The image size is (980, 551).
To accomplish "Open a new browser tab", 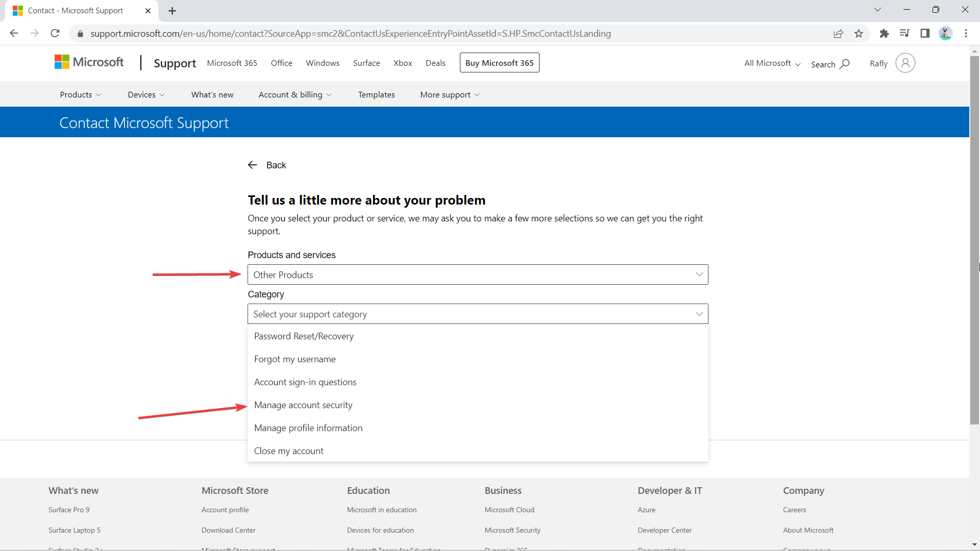I will click(172, 11).
